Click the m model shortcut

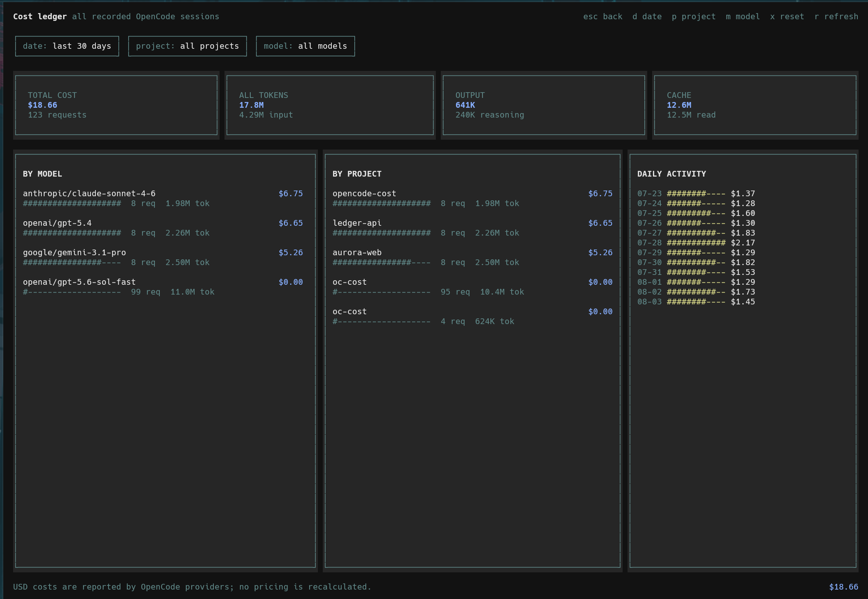point(743,16)
